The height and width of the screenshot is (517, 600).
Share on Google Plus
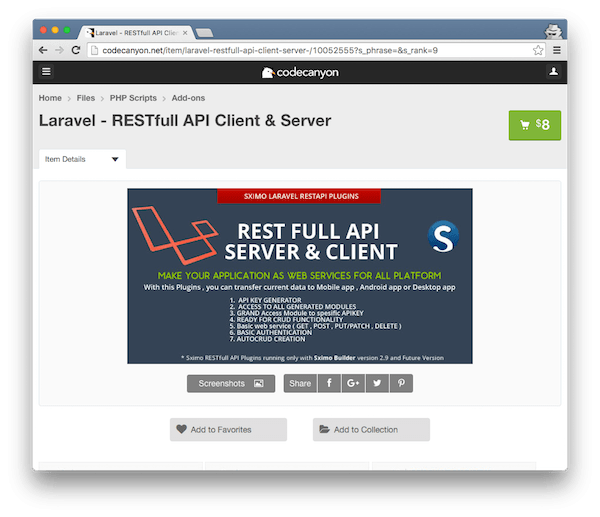(x=353, y=383)
